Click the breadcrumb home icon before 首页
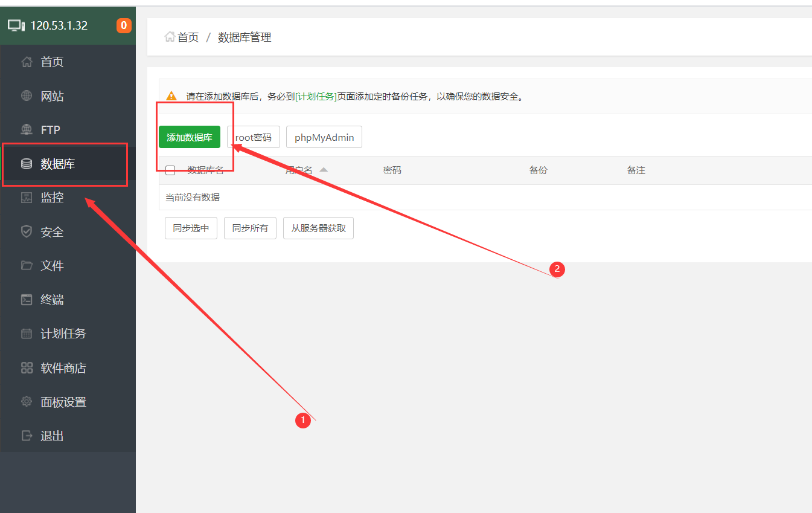This screenshot has width=812, height=513. (x=170, y=37)
